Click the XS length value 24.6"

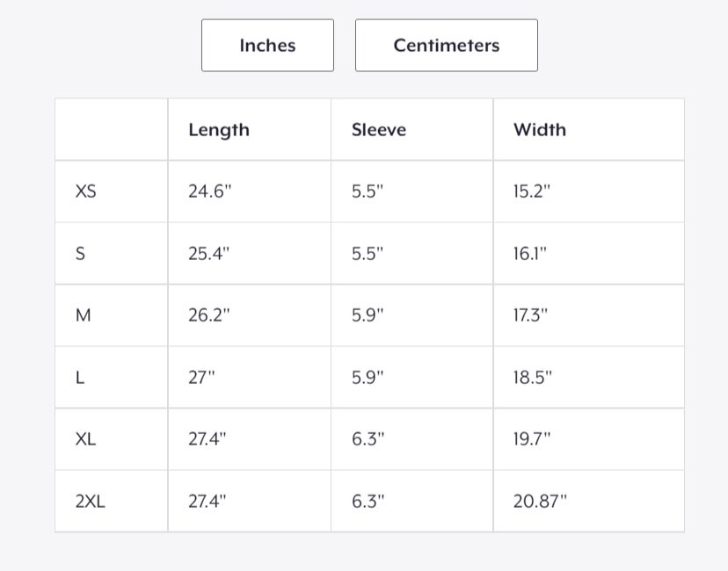point(208,192)
